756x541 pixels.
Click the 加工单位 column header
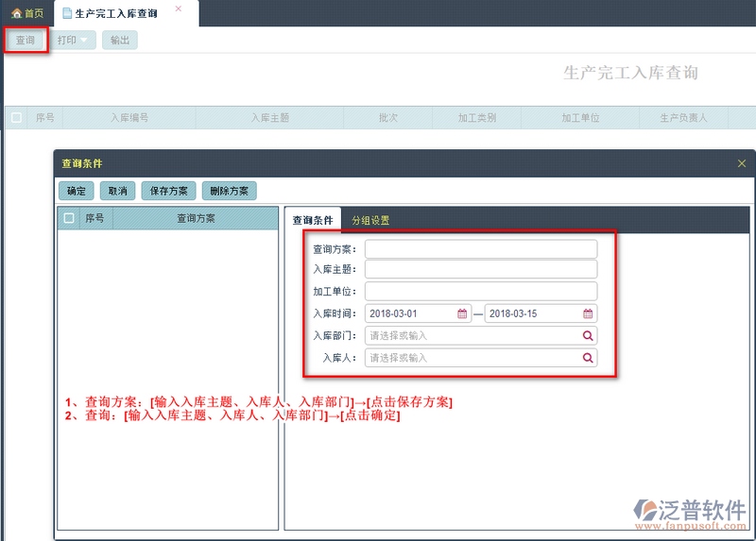tap(580, 117)
